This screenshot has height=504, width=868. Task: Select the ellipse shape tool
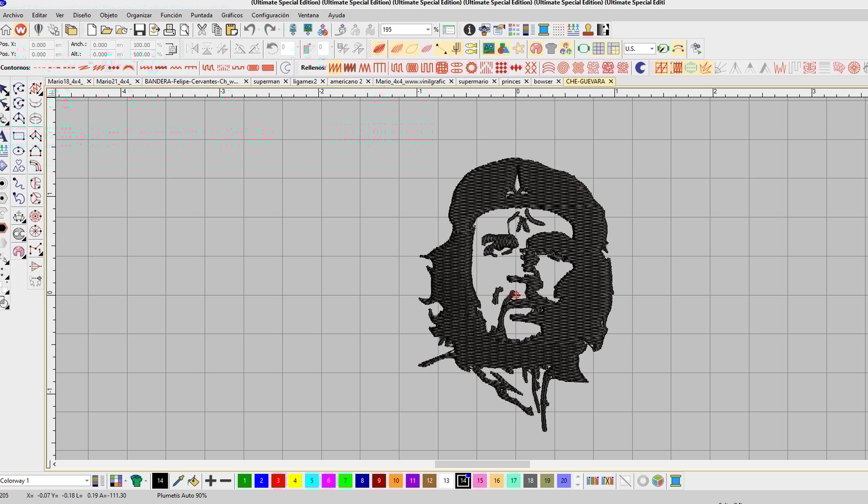19,151
